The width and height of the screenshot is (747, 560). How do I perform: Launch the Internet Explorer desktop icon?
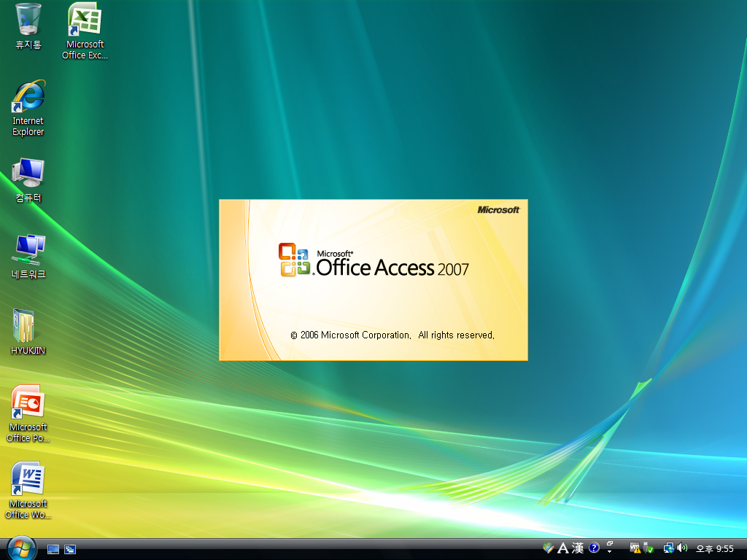28,109
